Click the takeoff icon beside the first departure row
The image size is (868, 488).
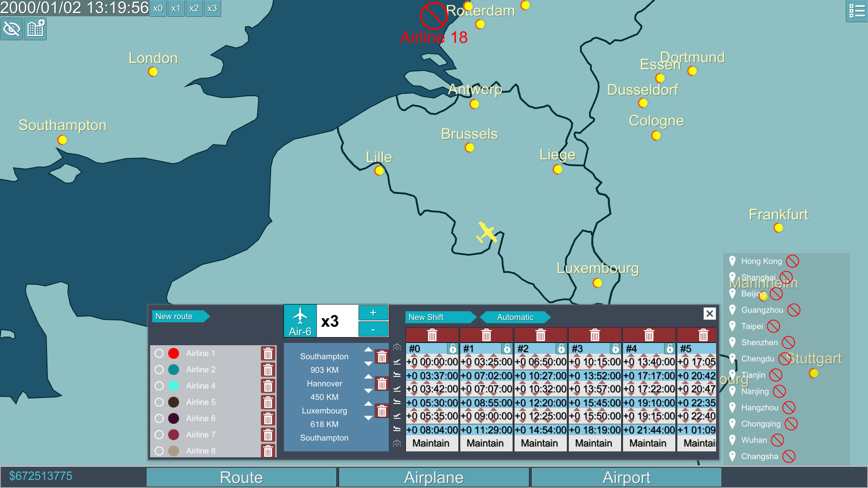[397, 361]
